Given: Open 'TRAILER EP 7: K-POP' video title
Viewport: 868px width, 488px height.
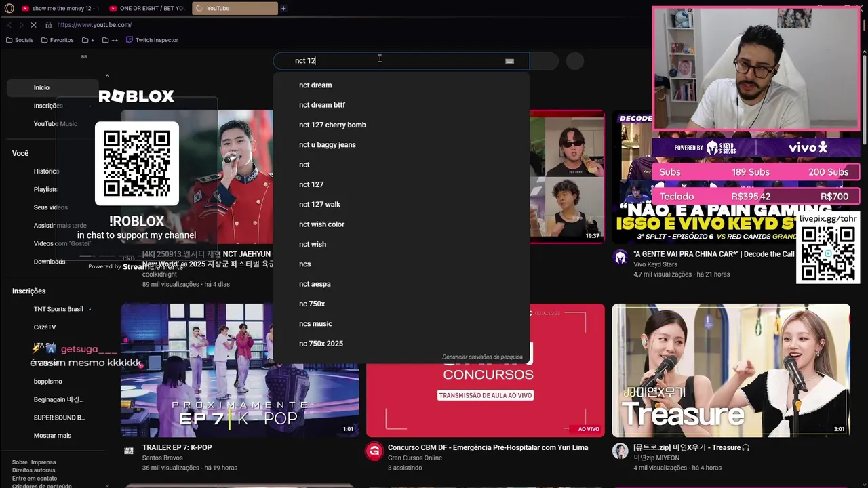Looking at the screenshot, I should pyautogui.click(x=177, y=448).
